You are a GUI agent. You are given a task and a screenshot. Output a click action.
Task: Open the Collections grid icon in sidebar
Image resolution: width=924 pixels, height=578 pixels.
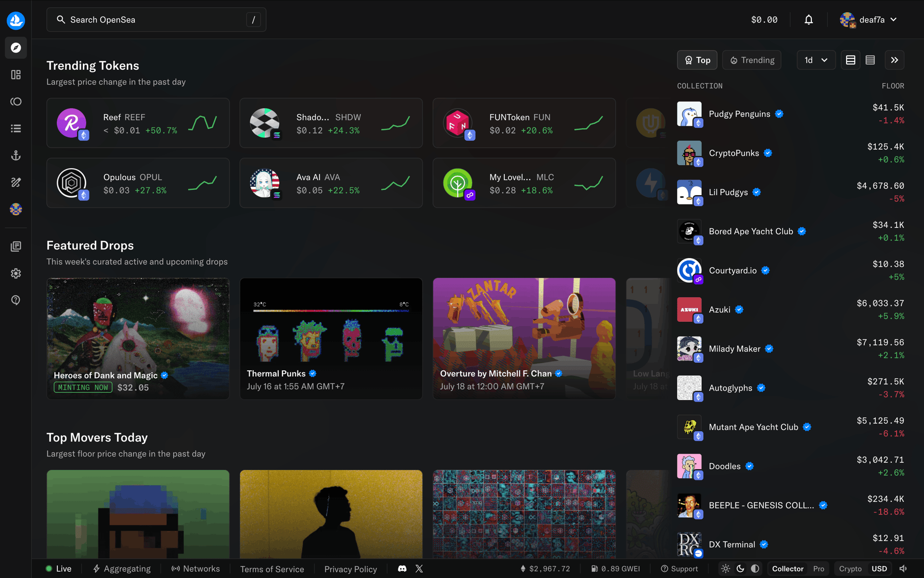point(16,75)
